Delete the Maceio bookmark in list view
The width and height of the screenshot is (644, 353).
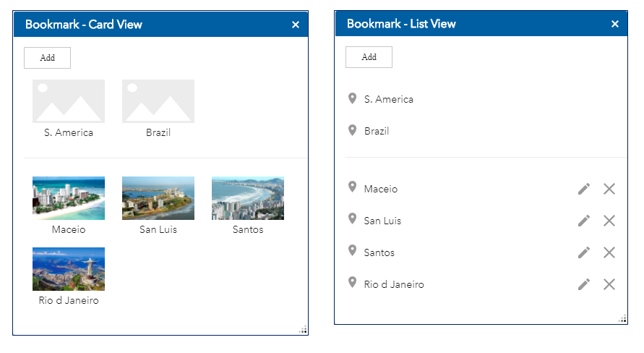pyautogui.click(x=609, y=189)
